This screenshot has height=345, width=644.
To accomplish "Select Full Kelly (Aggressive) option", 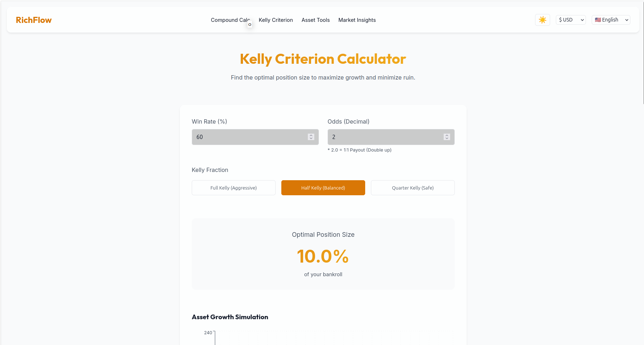I will point(233,188).
